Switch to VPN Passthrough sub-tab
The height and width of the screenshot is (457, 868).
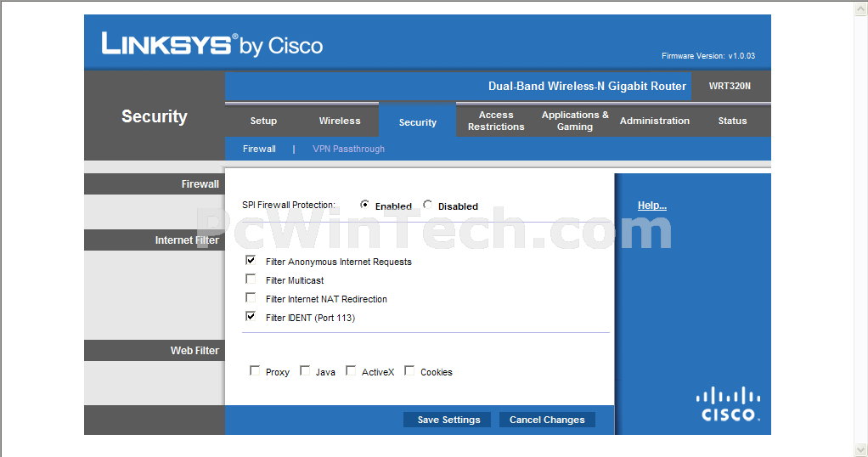(x=348, y=149)
